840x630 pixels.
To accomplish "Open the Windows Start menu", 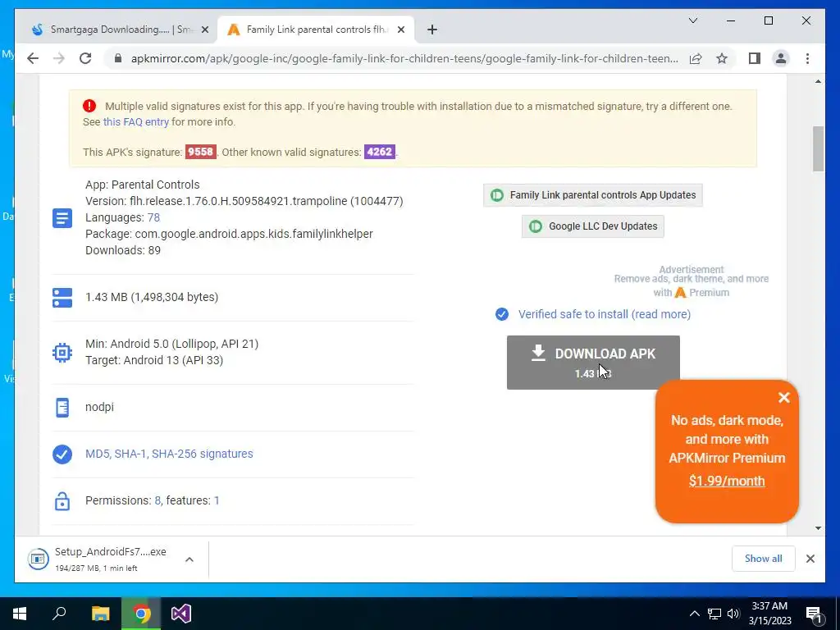I will tap(20, 614).
